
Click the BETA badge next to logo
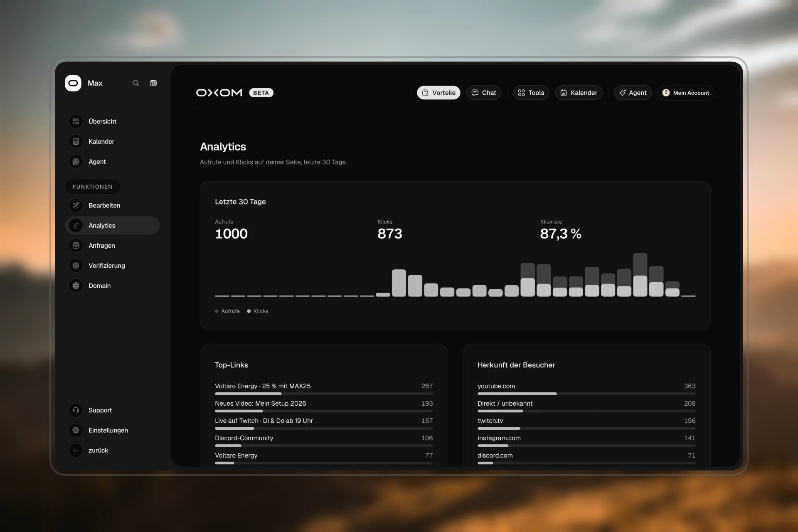(x=261, y=93)
